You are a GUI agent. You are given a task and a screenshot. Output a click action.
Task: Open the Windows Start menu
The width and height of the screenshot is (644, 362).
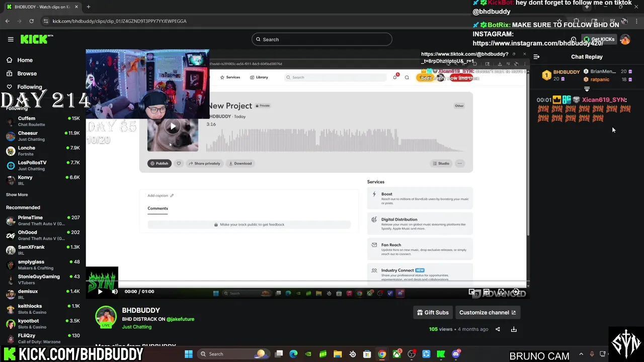click(189, 354)
